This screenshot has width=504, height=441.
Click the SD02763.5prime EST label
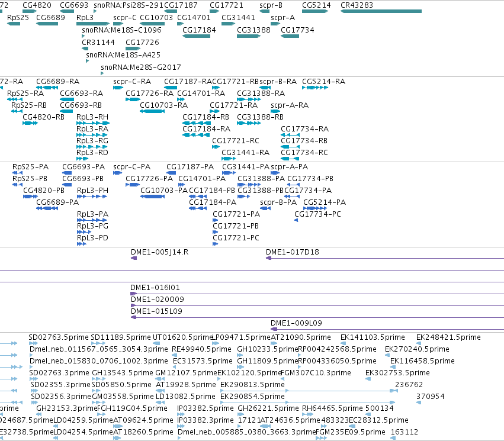click(59, 337)
